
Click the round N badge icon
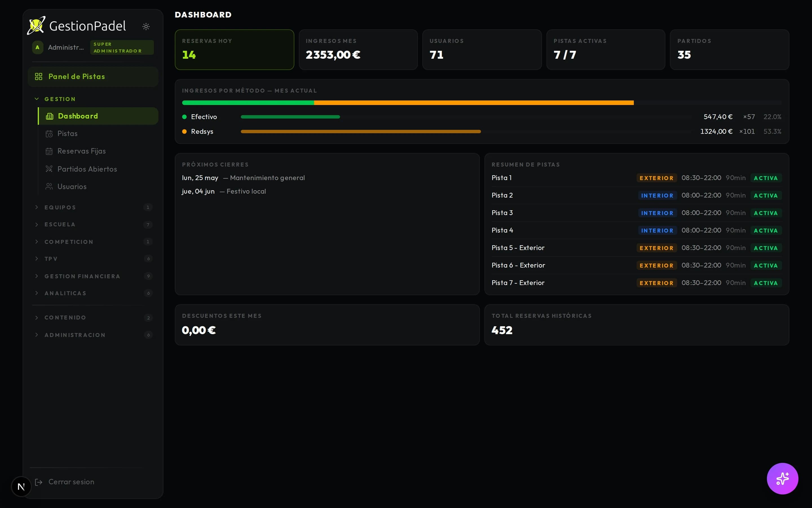(21, 487)
